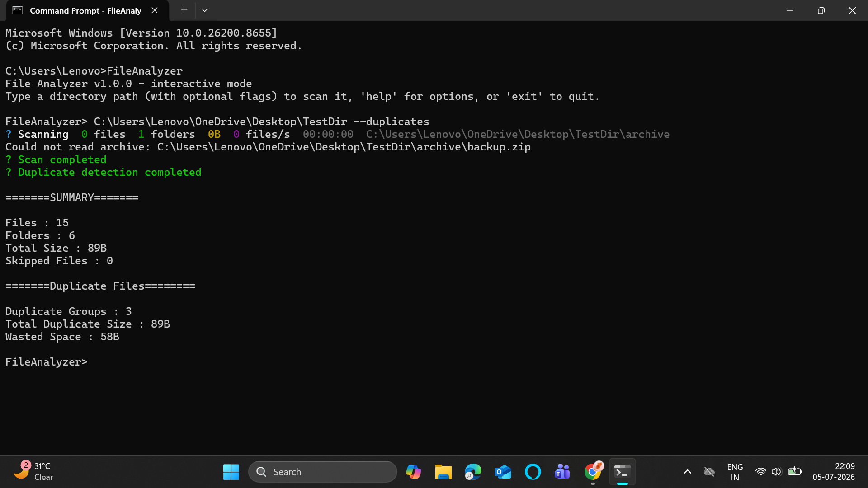This screenshot has height=488, width=868.
Task: Show hidden system tray icons
Action: 688,472
